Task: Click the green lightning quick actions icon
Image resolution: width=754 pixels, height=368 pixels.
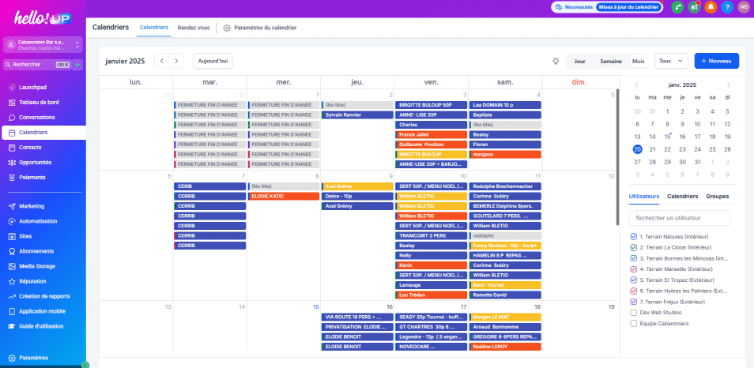Action: [x=77, y=64]
